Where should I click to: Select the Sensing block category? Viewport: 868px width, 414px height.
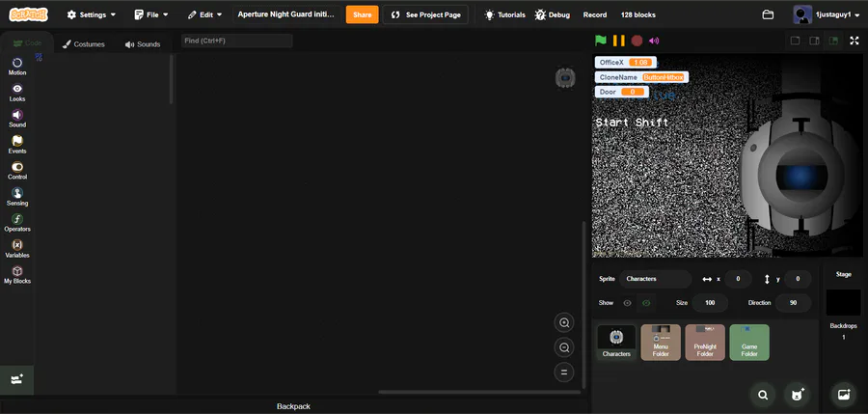[17, 197]
